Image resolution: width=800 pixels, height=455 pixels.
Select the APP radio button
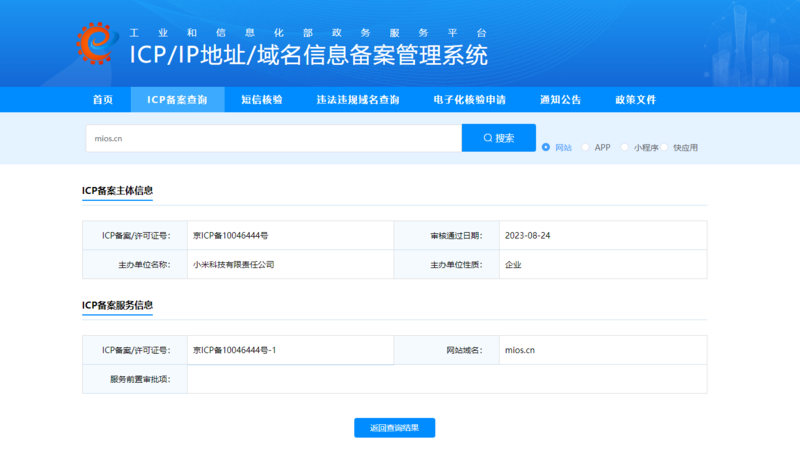pyautogui.click(x=585, y=147)
